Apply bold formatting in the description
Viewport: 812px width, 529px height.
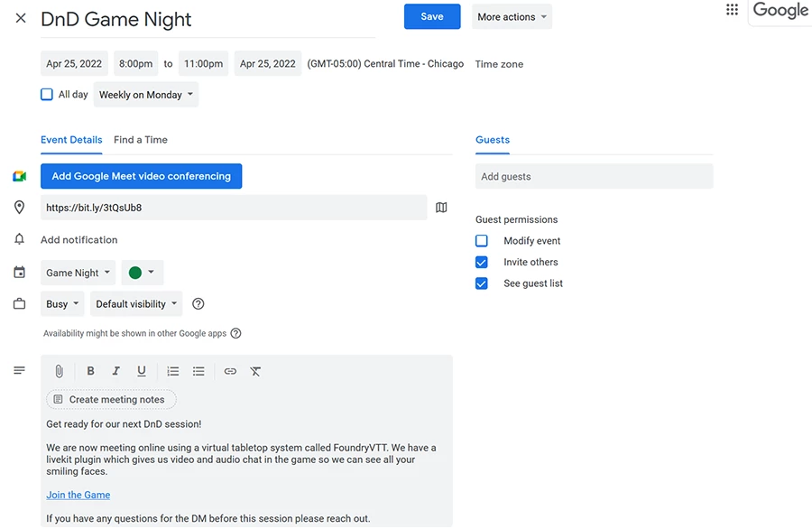pos(90,371)
